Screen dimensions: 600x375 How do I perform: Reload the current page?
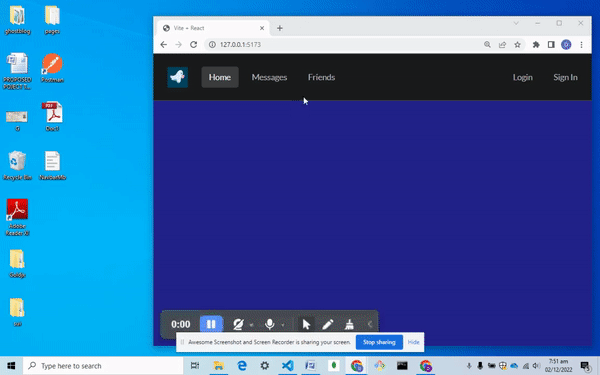(x=194, y=44)
